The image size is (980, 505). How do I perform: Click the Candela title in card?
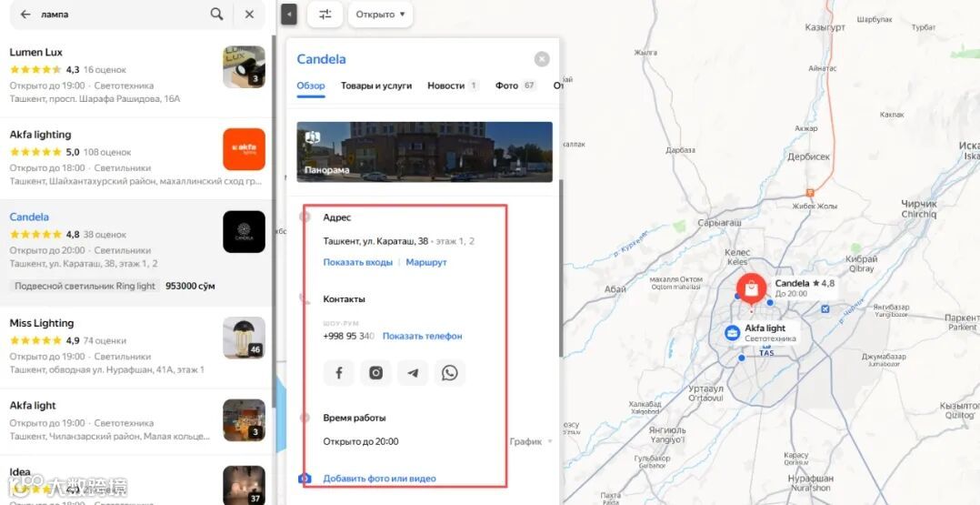(x=321, y=59)
